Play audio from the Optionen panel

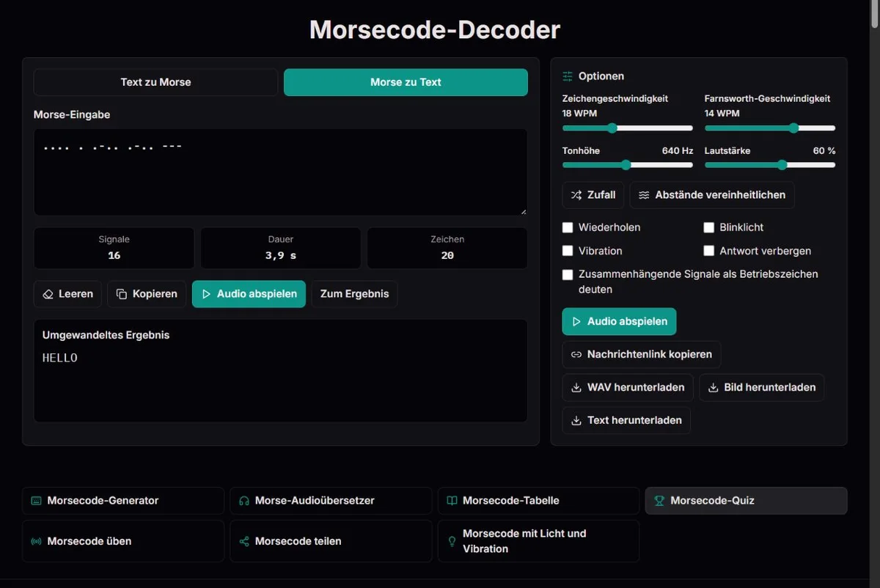tap(619, 322)
